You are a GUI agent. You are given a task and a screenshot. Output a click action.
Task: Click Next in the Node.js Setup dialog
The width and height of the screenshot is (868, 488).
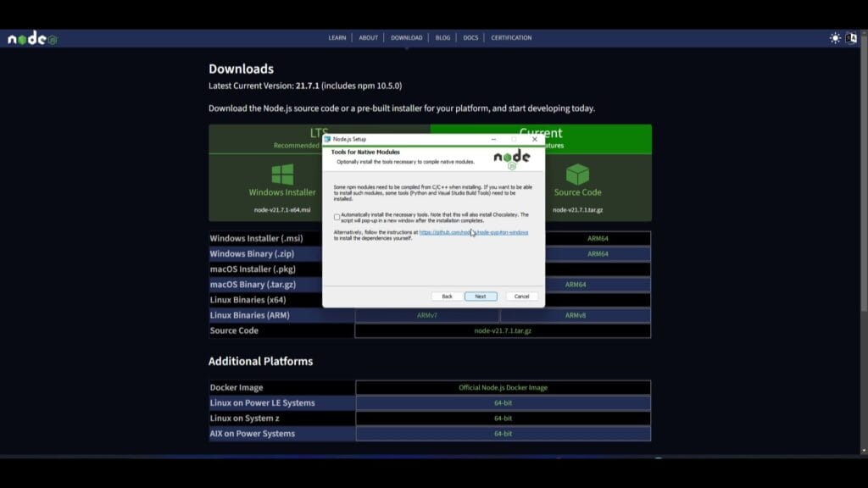click(481, 297)
